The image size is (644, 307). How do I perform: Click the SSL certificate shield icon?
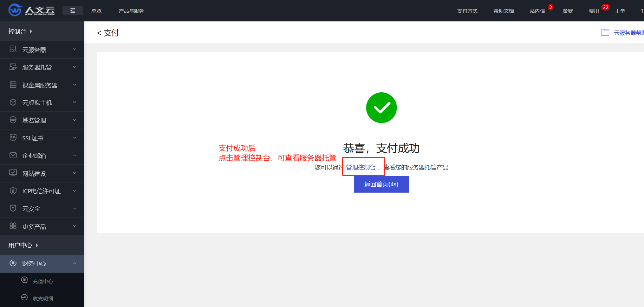(x=13, y=138)
